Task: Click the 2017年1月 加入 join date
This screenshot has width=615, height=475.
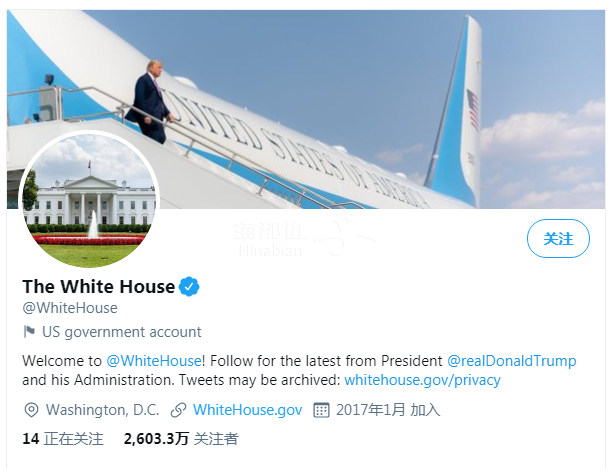Action: [x=388, y=410]
